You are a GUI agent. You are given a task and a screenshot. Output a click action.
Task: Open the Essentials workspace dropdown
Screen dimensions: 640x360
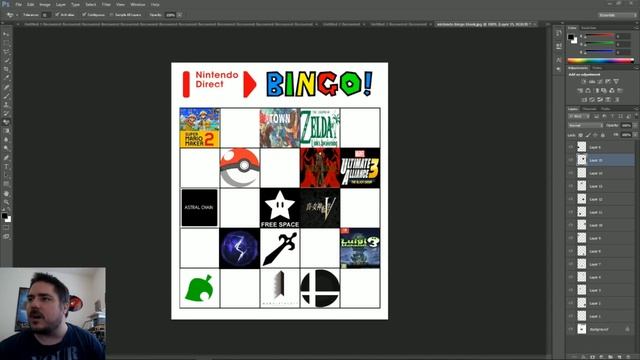(x=618, y=15)
